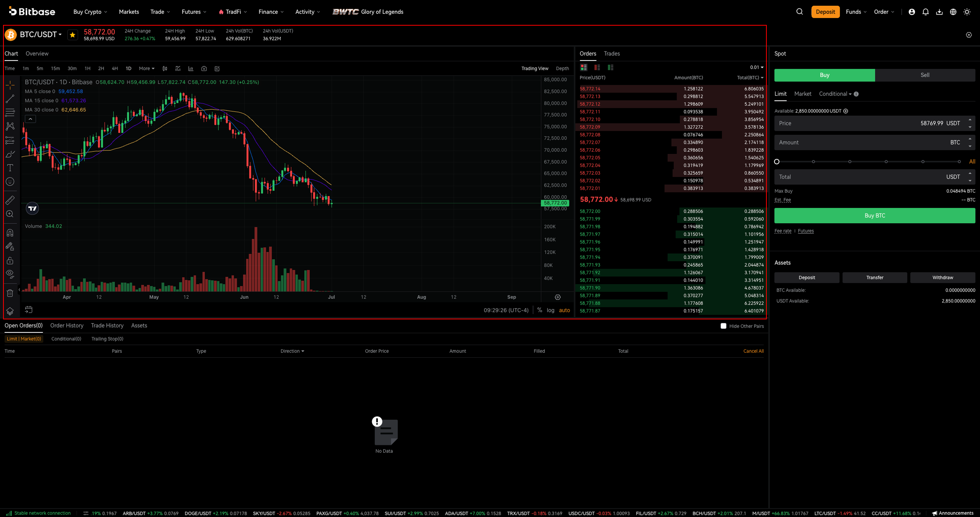Toggle magnet mode for drawings

(x=10, y=232)
